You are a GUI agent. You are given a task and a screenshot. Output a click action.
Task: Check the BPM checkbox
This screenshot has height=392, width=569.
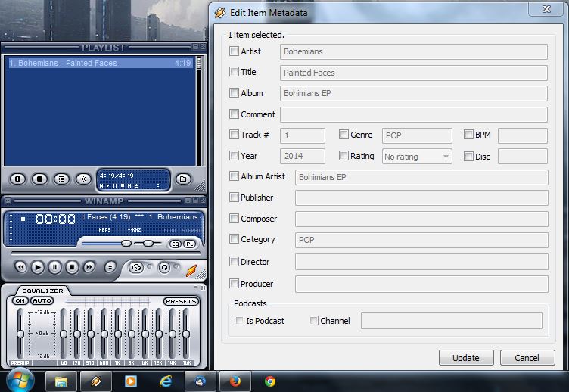click(x=468, y=134)
